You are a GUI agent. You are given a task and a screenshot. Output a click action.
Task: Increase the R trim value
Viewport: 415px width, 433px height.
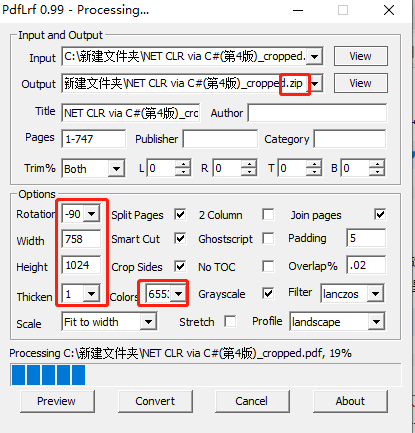(x=249, y=164)
